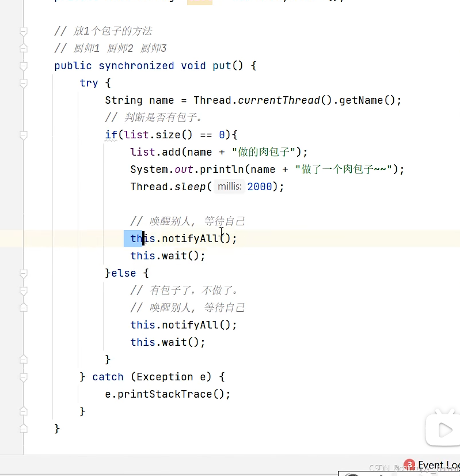
Task: Click the String name declaration
Action: tap(139, 100)
